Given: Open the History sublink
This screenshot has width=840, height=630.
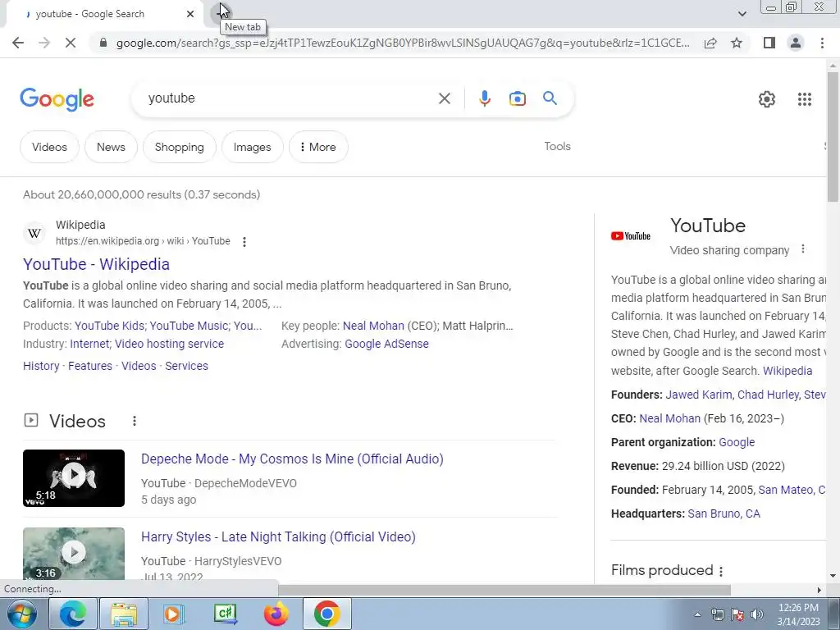Looking at the screenshot, I should [x=41, y=366].
